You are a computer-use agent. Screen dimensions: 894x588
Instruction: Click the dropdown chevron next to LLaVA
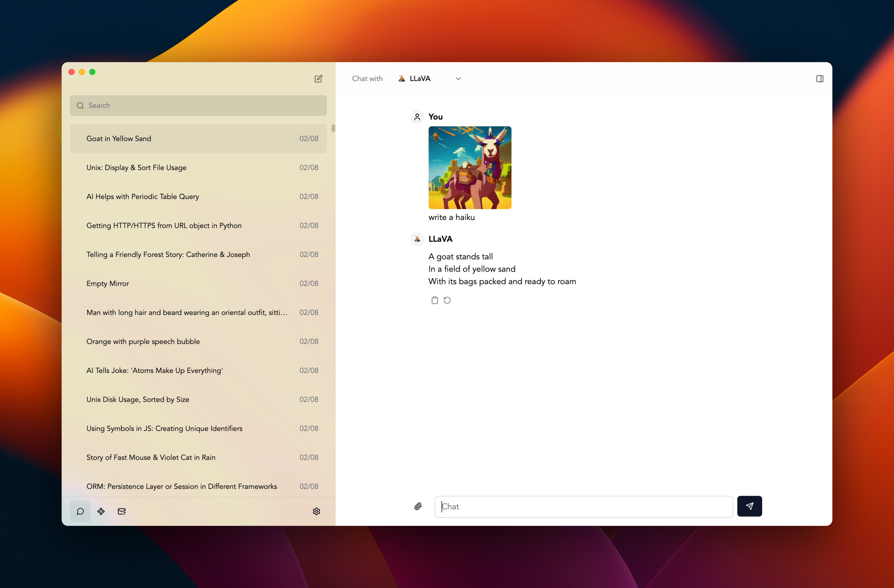(458, 78)
